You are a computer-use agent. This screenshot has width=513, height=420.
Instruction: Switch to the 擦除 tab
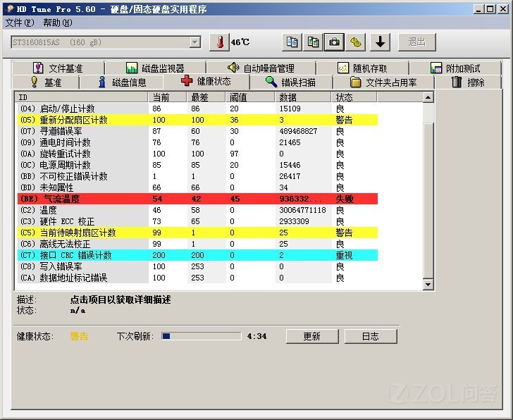[x=468, y=82]
